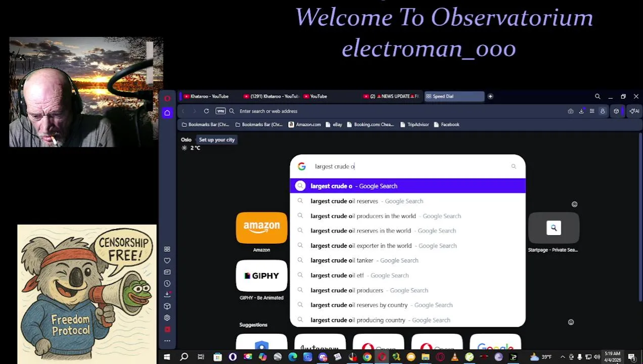The width and height of the screenshot is (643, 364).
Task: Go back with the back arrow
Action: (x=183, y=111)
